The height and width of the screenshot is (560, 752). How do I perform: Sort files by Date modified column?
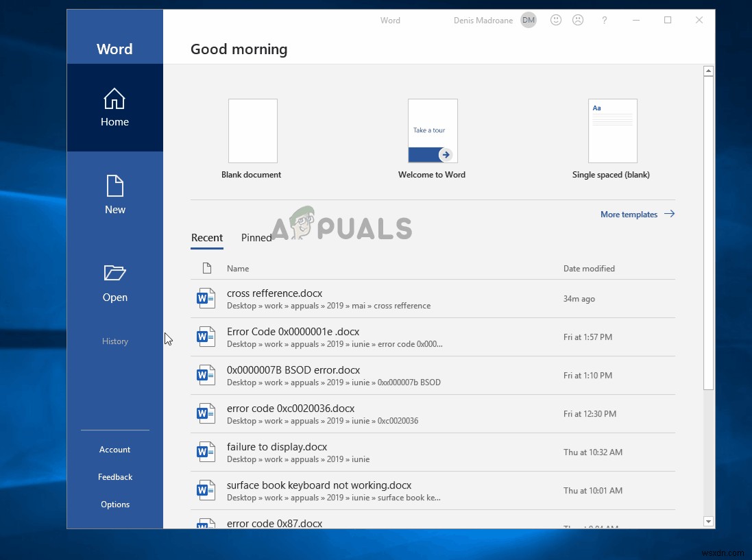click(x=589, y=268)
